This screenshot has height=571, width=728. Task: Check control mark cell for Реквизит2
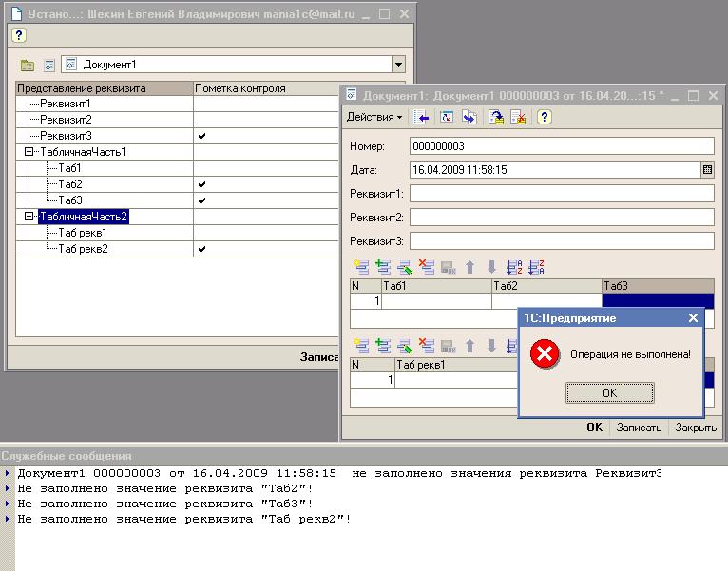[x=266, y=120]
